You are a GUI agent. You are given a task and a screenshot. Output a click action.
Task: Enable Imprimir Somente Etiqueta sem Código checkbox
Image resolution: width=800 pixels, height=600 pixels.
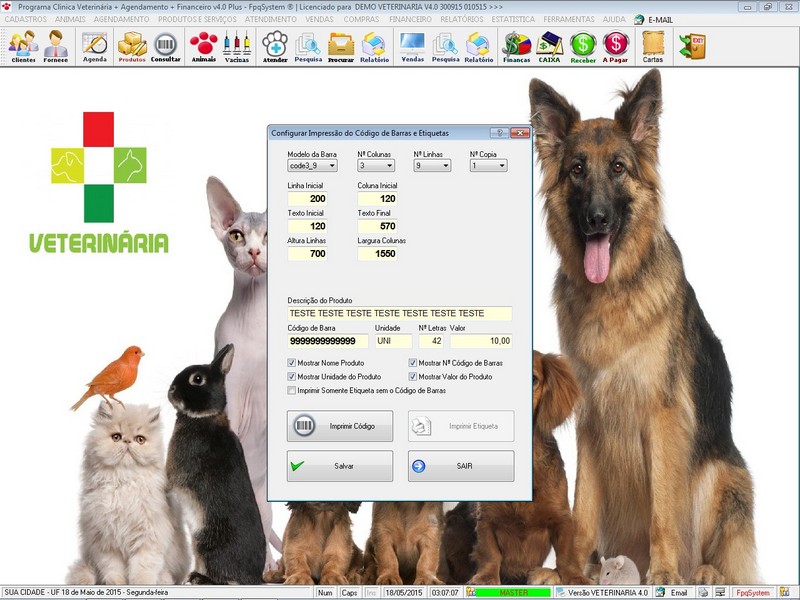click(x=291, y=390)
